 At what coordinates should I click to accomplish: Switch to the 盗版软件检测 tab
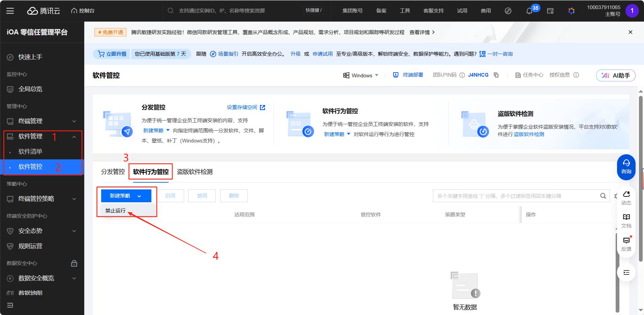194,172
